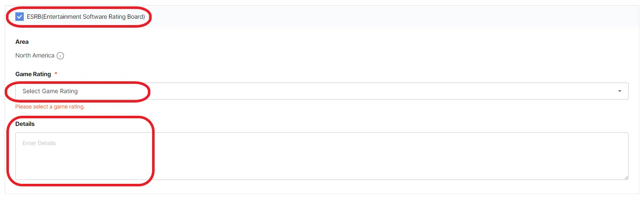Click the ESRB(Entertainment Software Rating Board) label text

86,17
